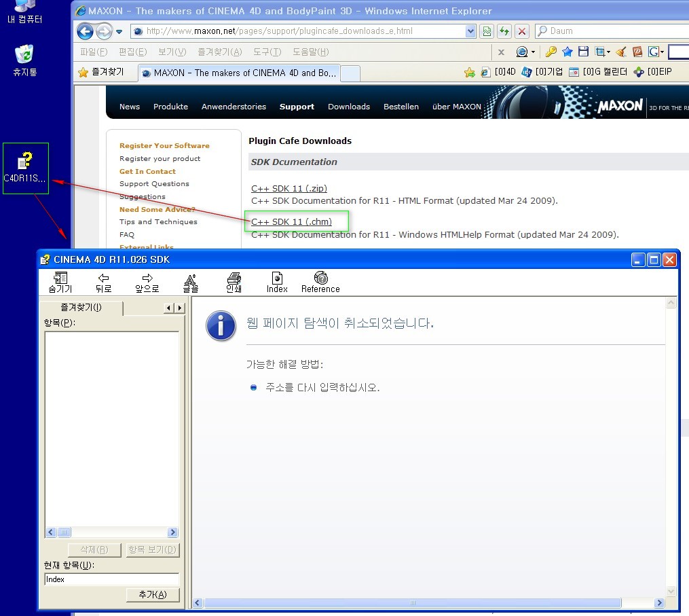Click the 현재 항목 Index text field
The image size is (689, 616).
tap(111, 579)
